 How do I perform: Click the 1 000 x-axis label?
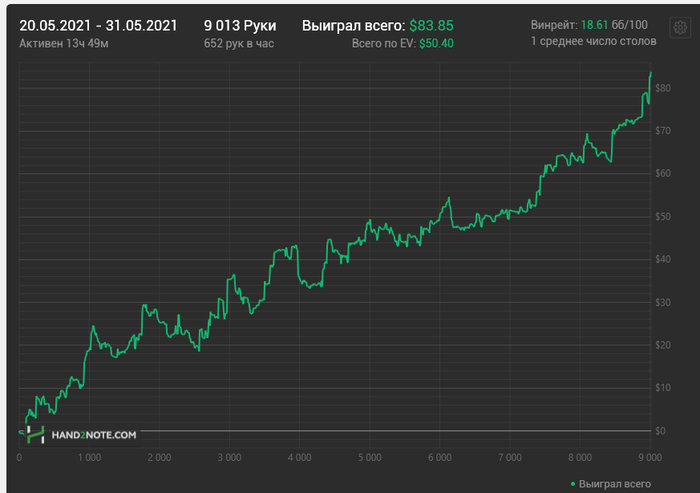pos(89,458)
